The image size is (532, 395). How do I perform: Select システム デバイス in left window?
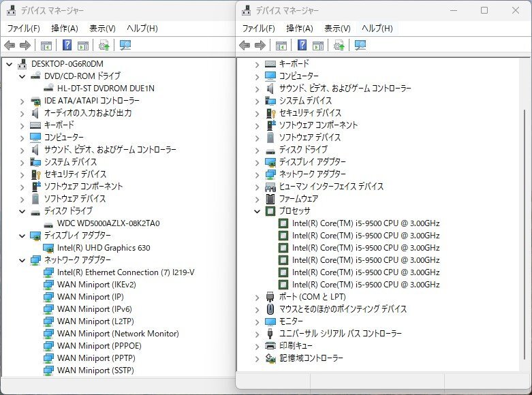71,162
